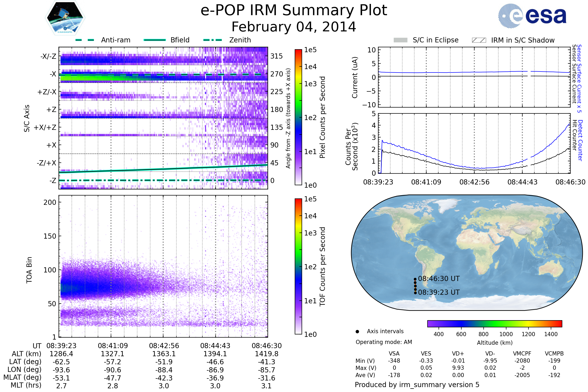The height and width of the screenshot is (392, 588).
Task: Click the Anti-ram dashed line legend marker
Action: coord(85,40)
